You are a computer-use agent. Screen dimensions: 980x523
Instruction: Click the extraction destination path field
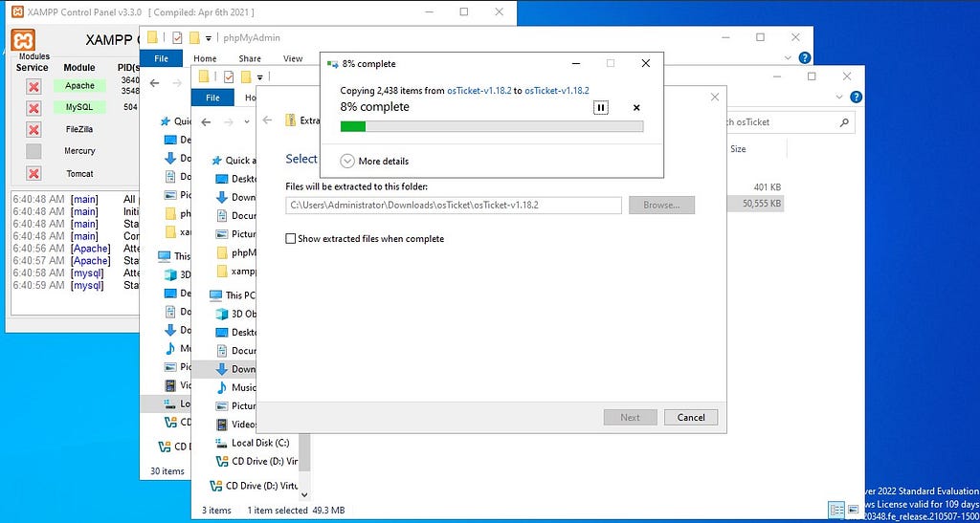point(453,206)
